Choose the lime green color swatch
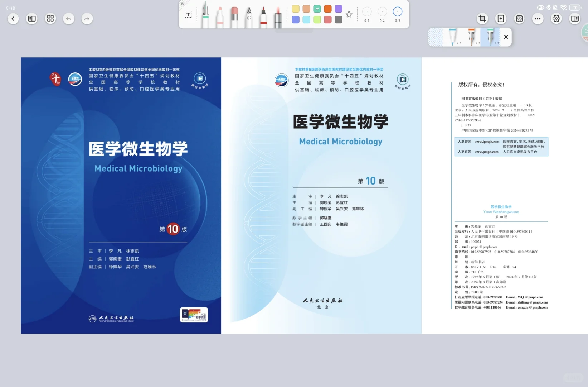This screenshot has height=387, width=588. tap(317, 20)
